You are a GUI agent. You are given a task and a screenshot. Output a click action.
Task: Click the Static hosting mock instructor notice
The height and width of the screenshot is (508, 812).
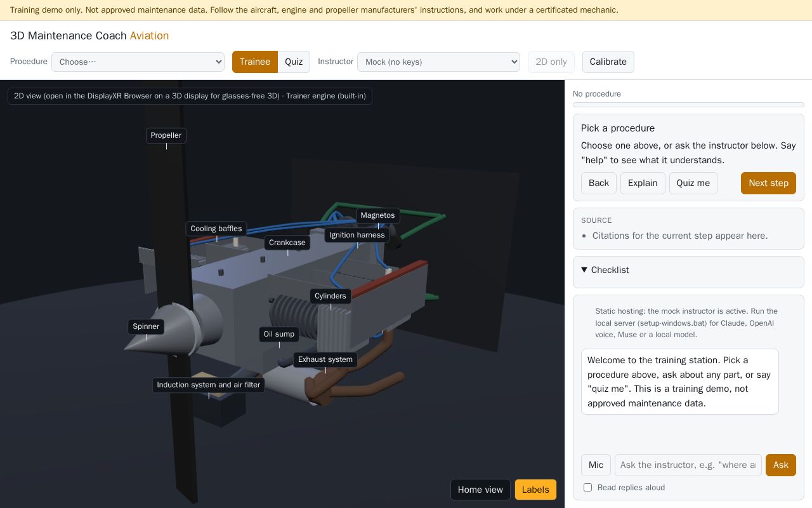pyautogui.click(x=688, y=323)
